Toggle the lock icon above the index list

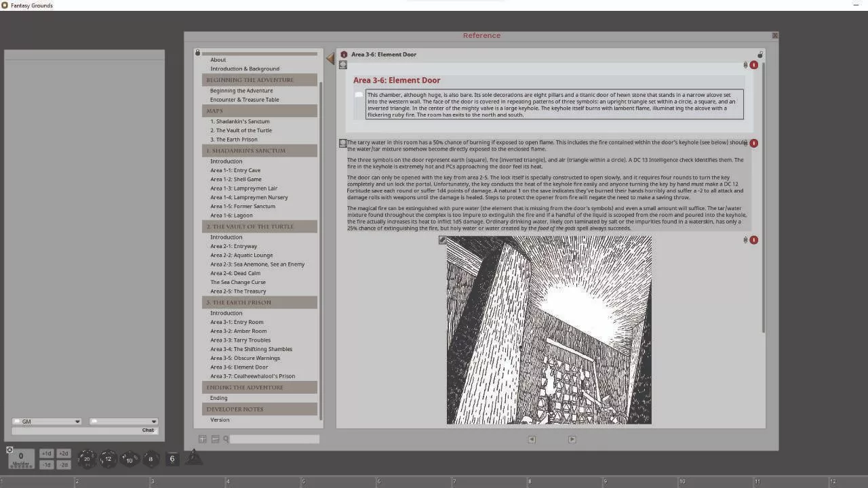[x=198, y=52]
